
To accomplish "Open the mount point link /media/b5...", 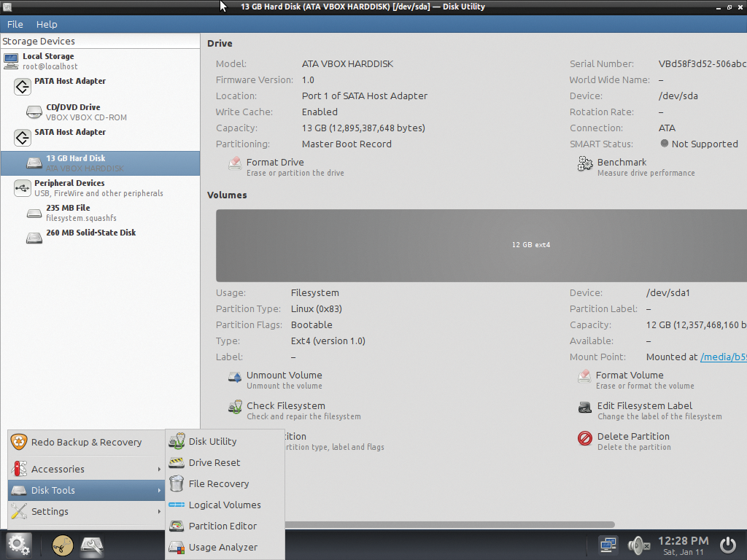I will (723, 357).
